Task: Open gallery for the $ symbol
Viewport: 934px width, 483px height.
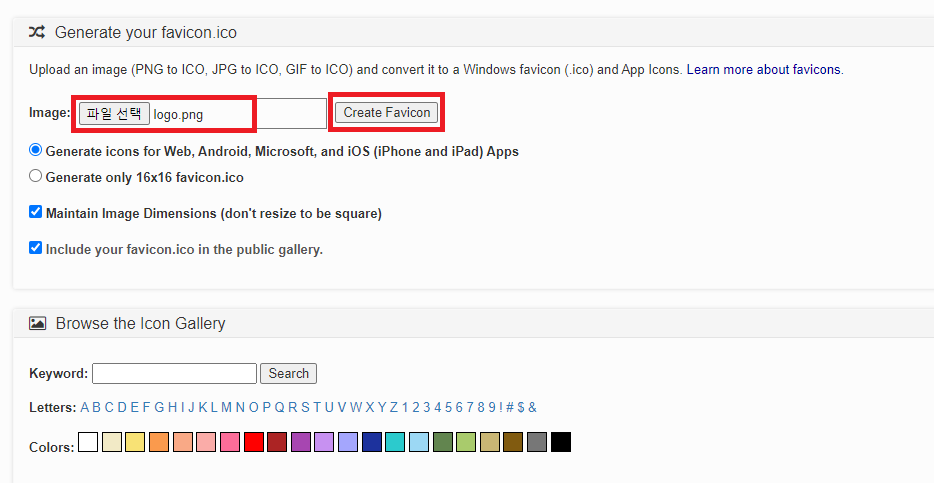Action: pos(521,407)
